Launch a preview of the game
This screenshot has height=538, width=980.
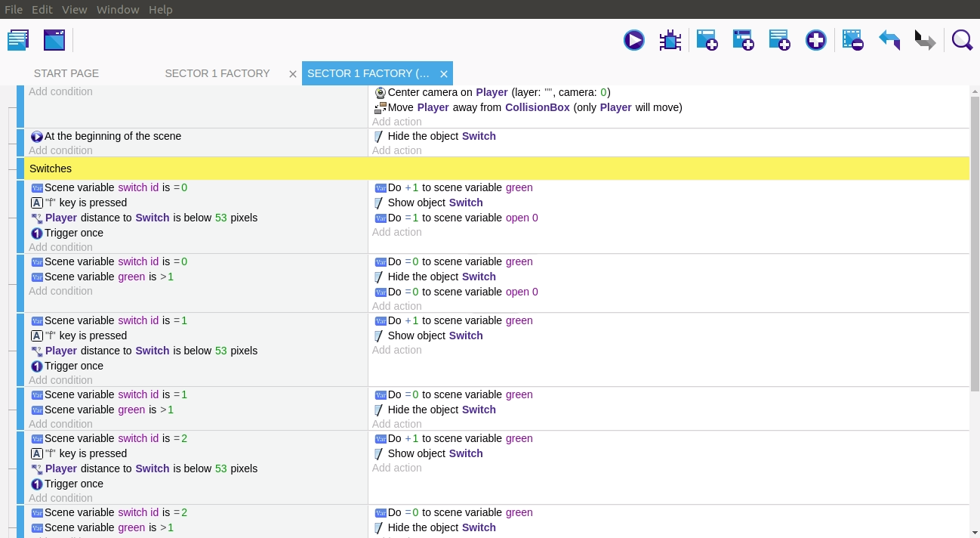(x=634, y=40)
